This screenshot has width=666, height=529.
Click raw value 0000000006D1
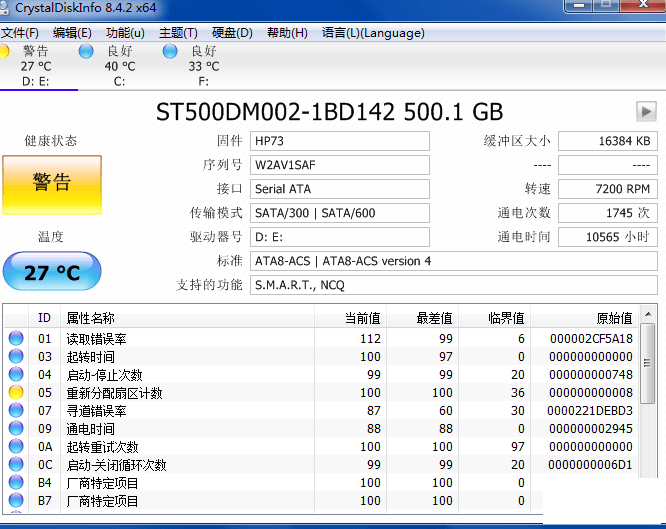[x=590, y=465]
